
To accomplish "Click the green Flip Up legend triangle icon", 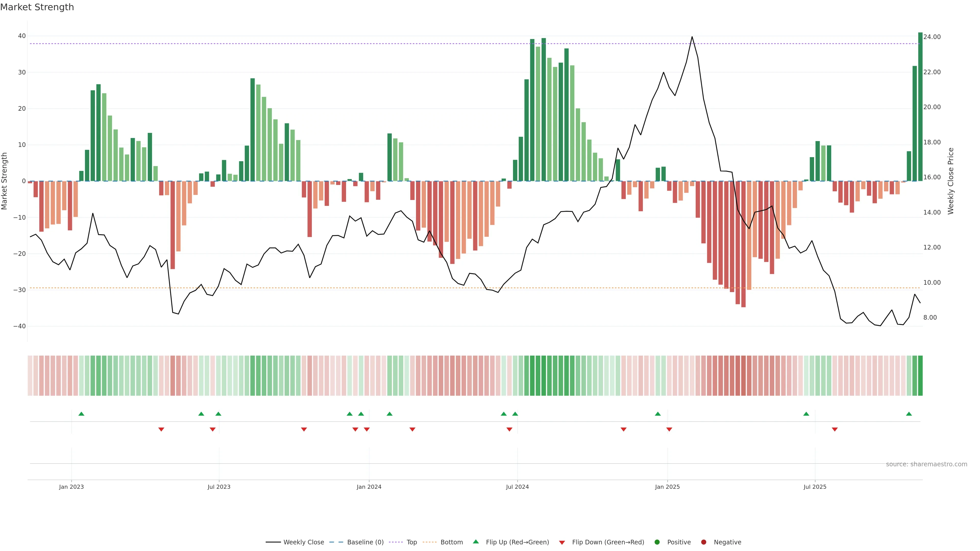I will click(475, 542).
